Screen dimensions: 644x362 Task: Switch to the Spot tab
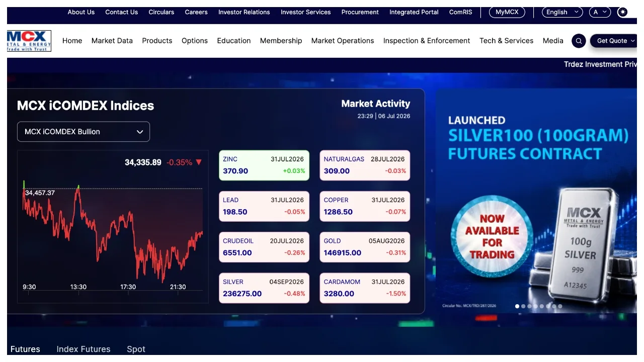(x=136, y=349)
